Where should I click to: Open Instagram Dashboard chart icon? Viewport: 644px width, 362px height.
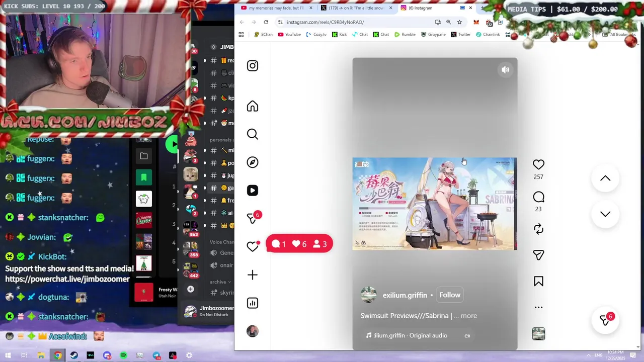pos(253,303)
